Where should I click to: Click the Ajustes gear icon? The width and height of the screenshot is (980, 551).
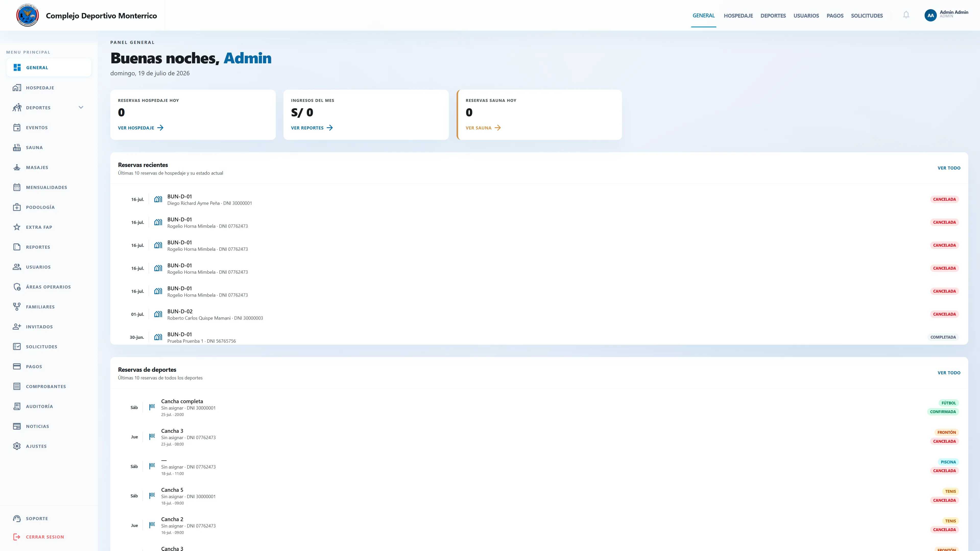(x=17, y=446)
